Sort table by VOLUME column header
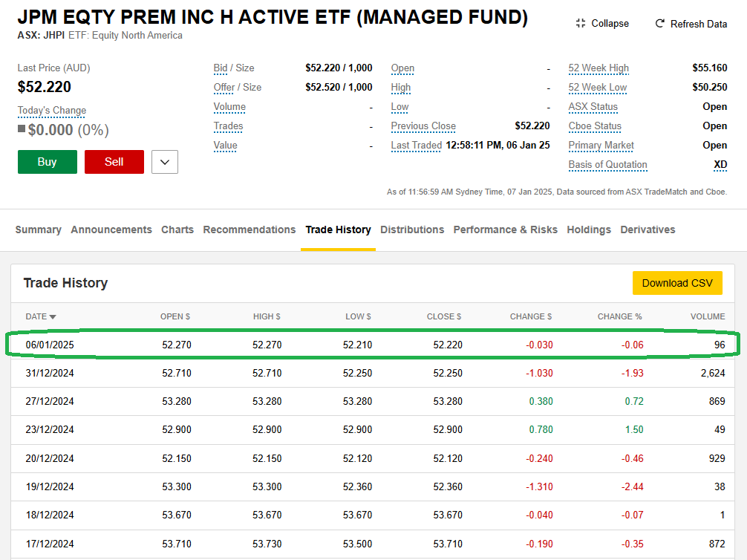The height and width of the screenshot is (560, 747). tap(707, 316)
